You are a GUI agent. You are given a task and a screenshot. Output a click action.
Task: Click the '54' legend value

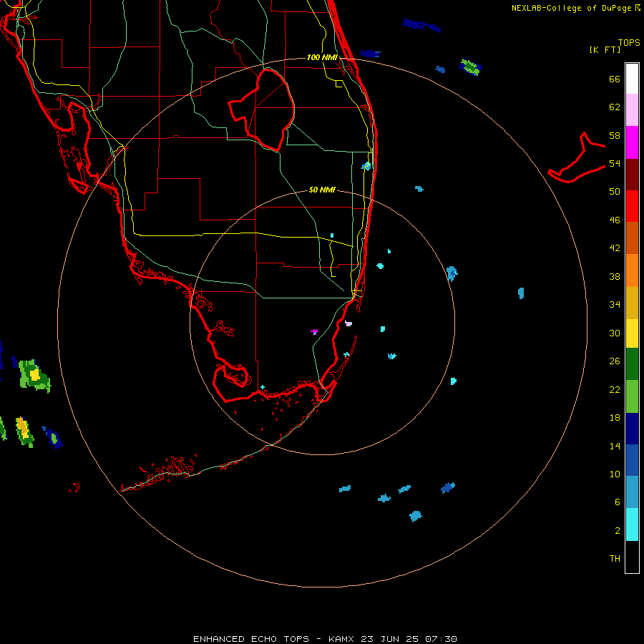click(x=615, y=163)
